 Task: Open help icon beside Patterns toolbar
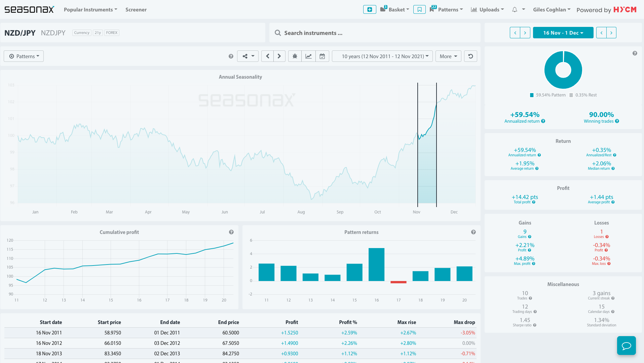point(231,56)
